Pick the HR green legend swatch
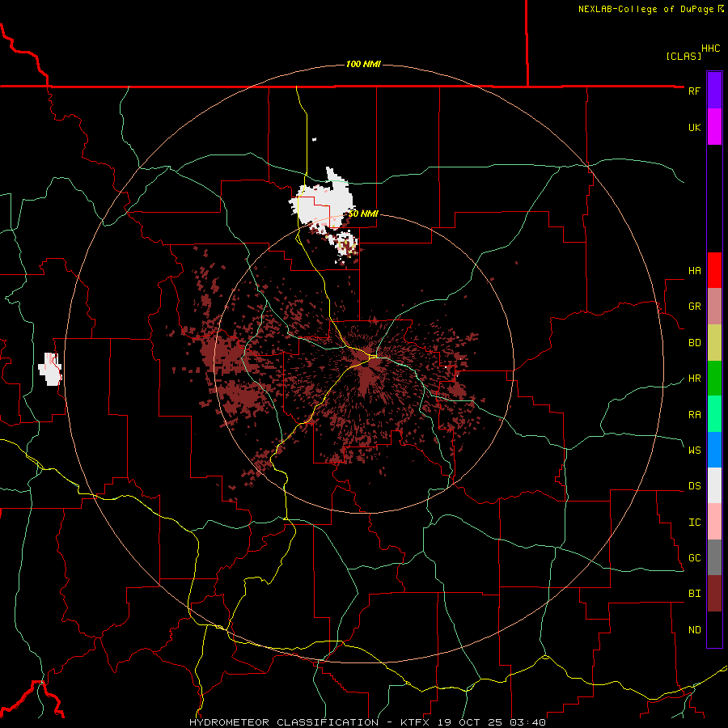Image resolution: width=728 pixels, height=728 pixels. 714,379
